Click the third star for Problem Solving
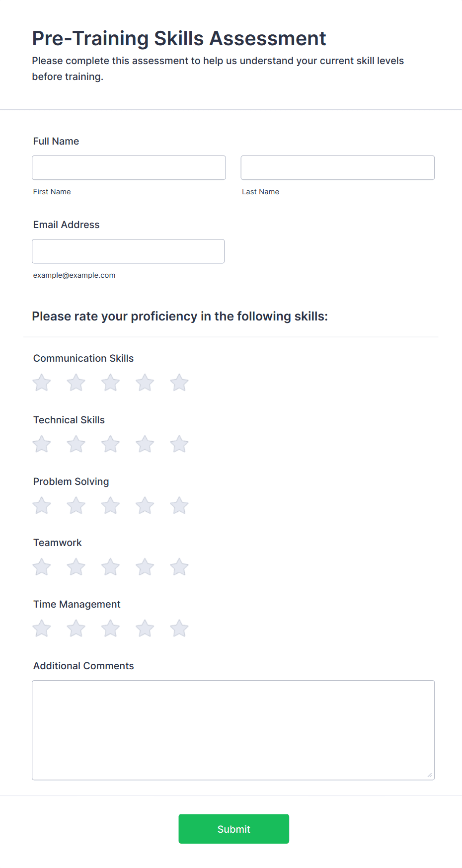 pos(110,505)
